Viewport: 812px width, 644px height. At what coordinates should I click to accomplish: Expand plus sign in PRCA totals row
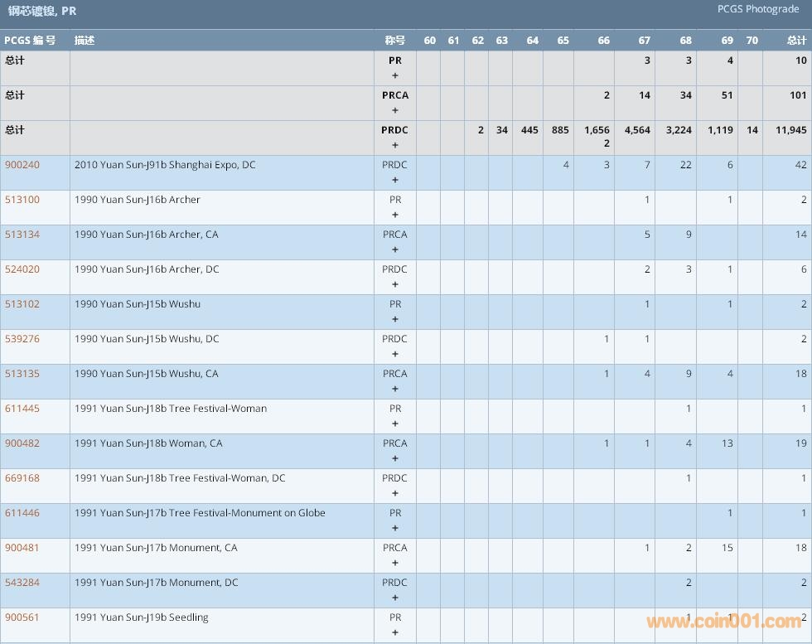pos(395,110)
